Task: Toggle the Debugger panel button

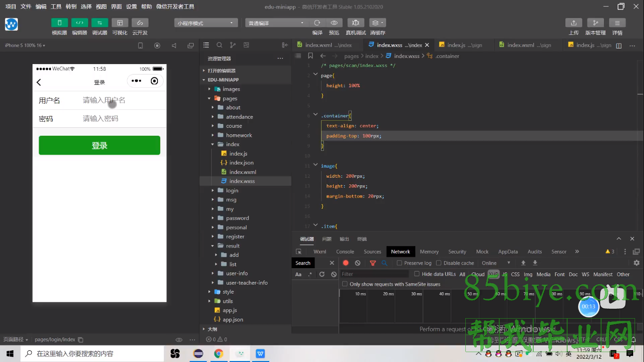Action: click(x=99, y=23)
